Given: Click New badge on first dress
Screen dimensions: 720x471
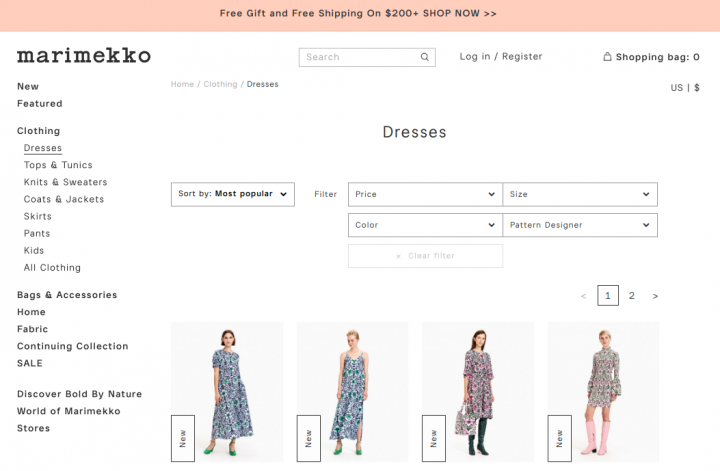Looking at the screenshot, I should click(183, 438).
